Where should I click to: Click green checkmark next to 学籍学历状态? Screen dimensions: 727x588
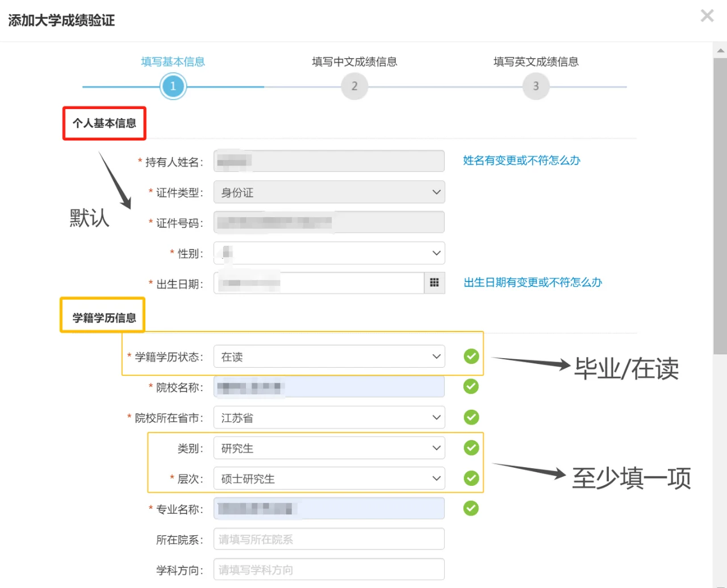pos(471,356)
